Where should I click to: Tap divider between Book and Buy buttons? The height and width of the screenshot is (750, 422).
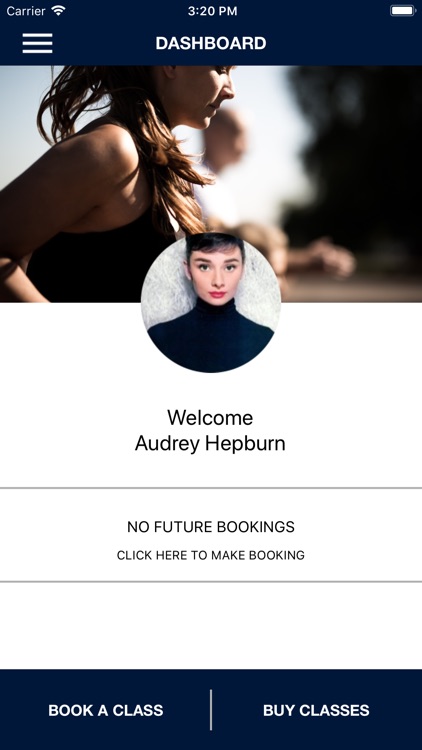[211, 710]
